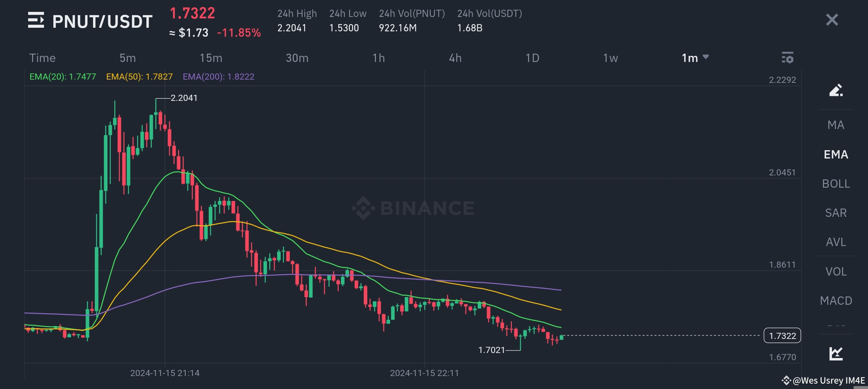The width and height of the screenshot is (868, 389).
Task: Enable the BOLL bands indicator
Action: pos(836,184)
